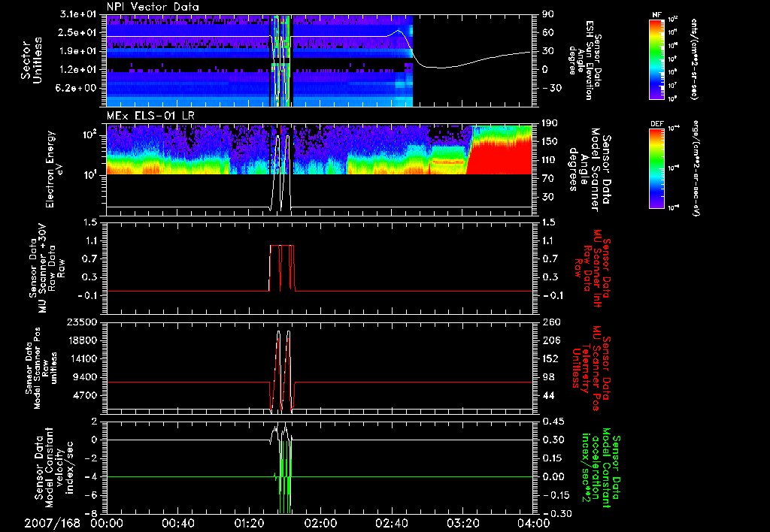The image size is (770, 532).
Task: Click the "04:00" time axis label
Action: [534, 524]
